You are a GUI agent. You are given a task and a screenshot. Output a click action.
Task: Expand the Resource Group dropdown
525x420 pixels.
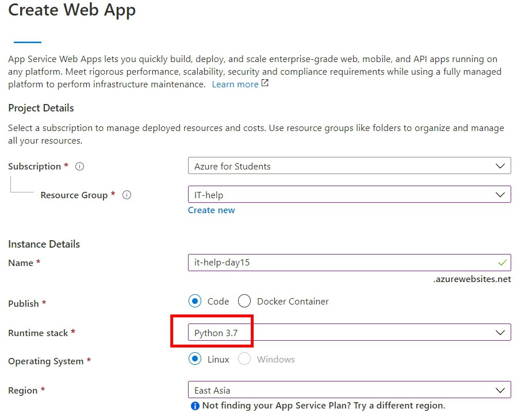pyautogui.click(x=349, y=195)
